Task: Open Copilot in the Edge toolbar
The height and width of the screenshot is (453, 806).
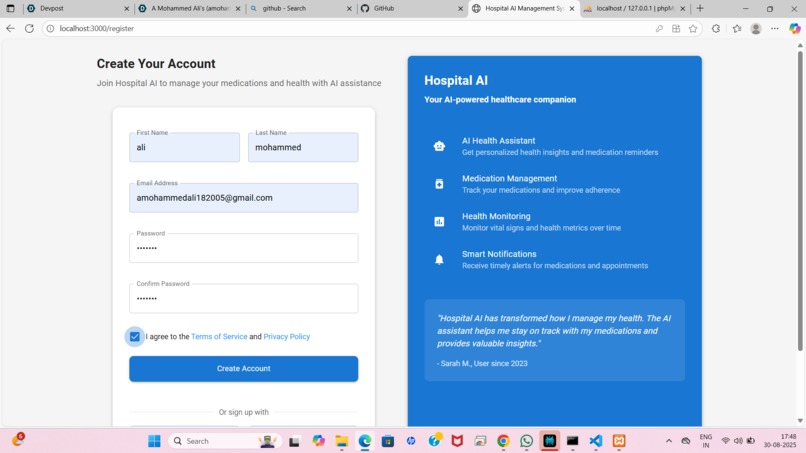Action: coord(795,29)
